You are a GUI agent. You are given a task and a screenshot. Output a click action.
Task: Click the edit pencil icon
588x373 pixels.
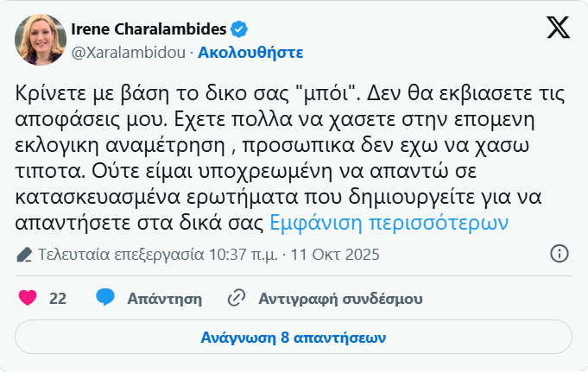25,255
